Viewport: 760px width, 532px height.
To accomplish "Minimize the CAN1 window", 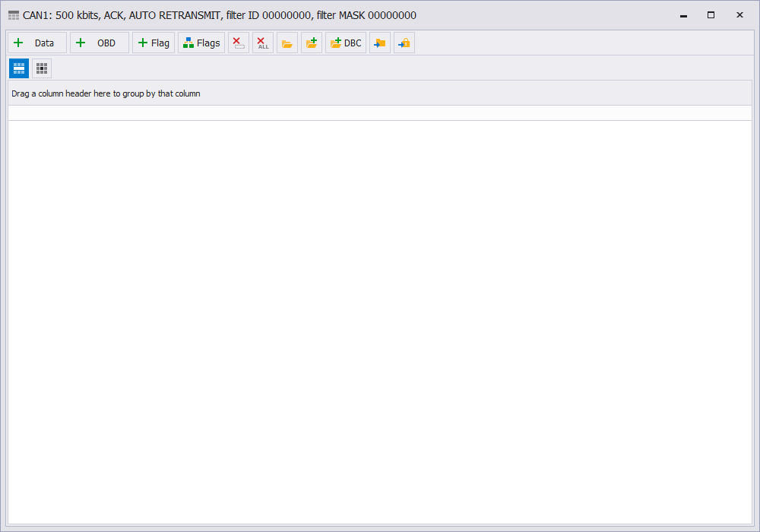I will (683, 15).
